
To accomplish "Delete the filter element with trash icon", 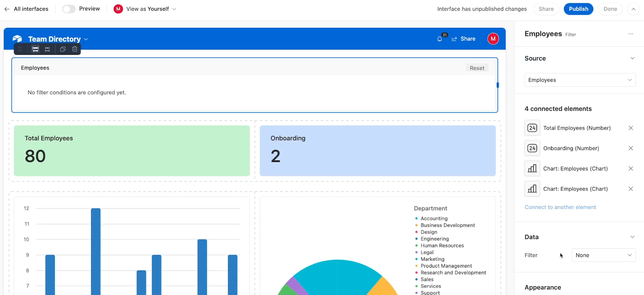I will coord(75,49).
